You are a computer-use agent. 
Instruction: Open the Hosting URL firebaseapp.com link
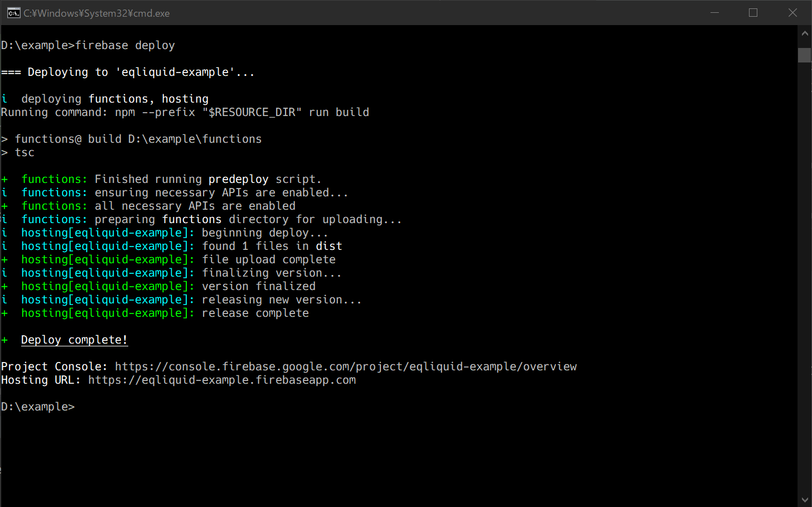221,380
